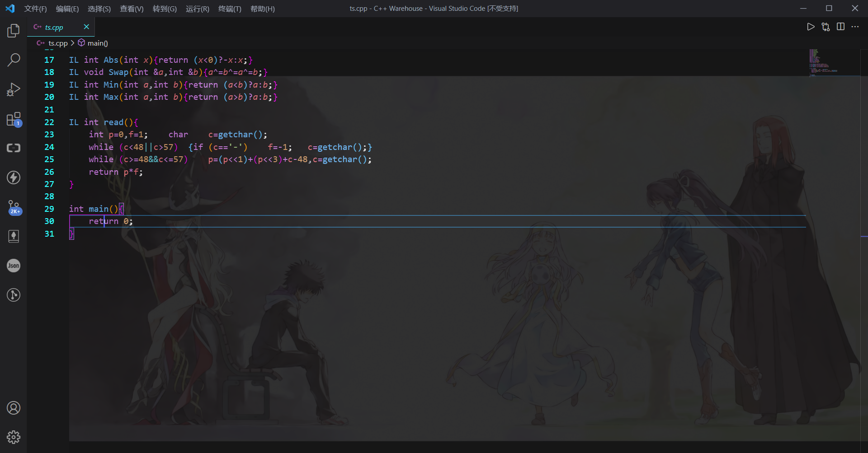The height and width of the screenshot is (453, 868).
Task: Close the VS Code window
Action: point(855,8)
